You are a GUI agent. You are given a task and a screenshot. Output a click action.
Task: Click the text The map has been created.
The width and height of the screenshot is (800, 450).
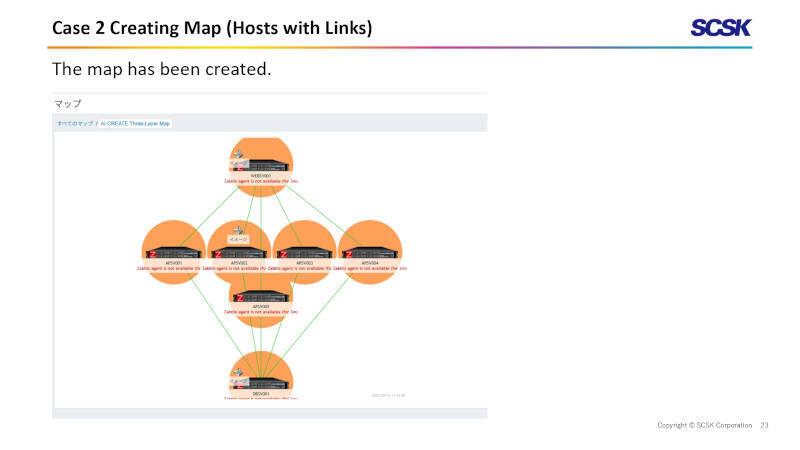162,69
